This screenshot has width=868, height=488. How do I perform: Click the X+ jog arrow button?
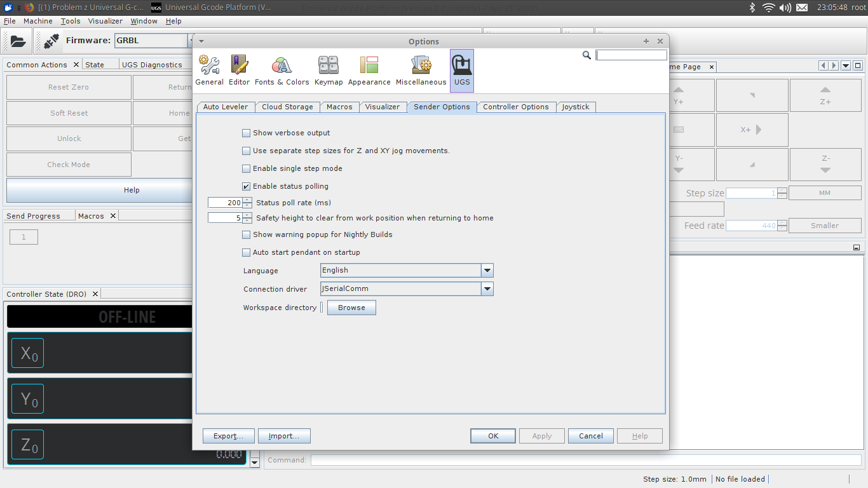click(x=752, y=130)
